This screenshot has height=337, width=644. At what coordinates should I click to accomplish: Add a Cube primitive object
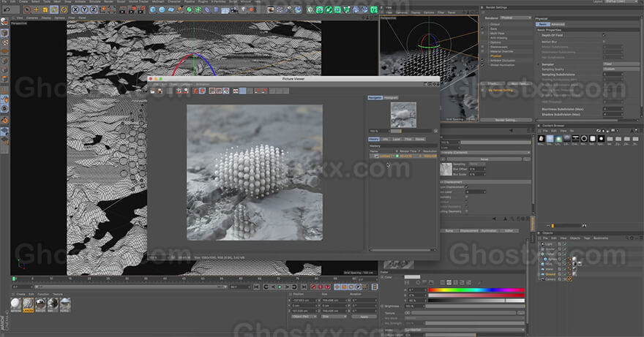point(153,10)
